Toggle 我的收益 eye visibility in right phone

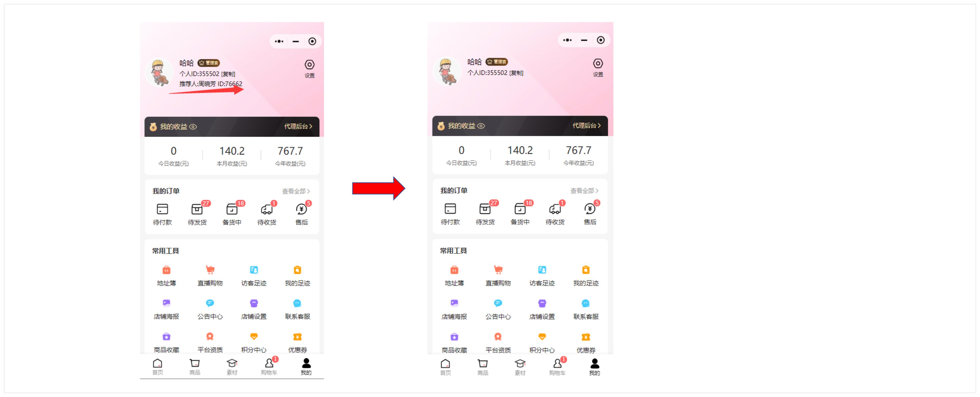pyautogui.click(x=481, y=126)
